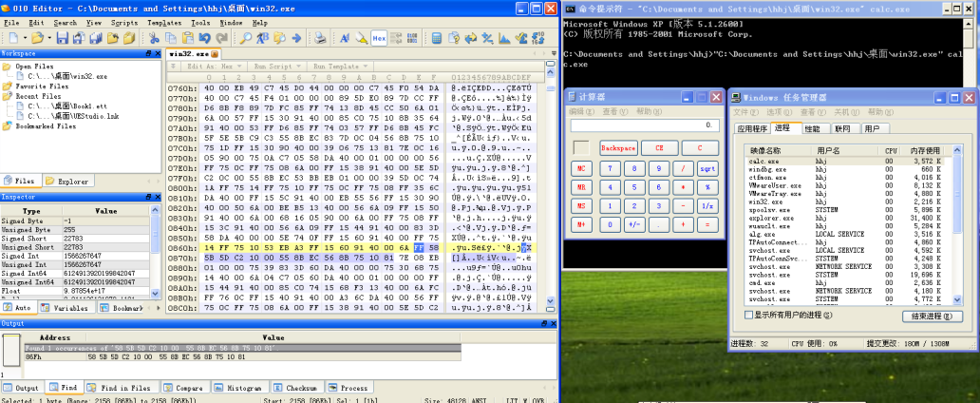Viewport: 980px width, 403px height.
Task: Click the Print toolbar icon
Action: tap(320, 38)
